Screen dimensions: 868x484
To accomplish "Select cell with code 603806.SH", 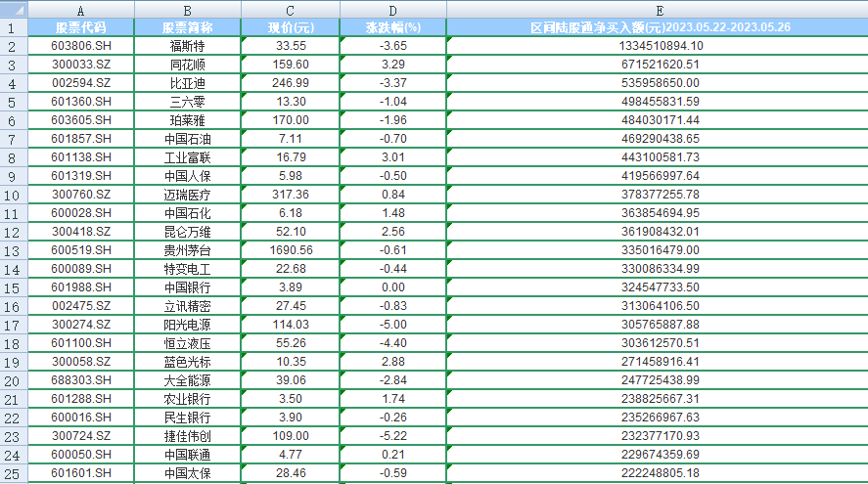I will 81,46.
